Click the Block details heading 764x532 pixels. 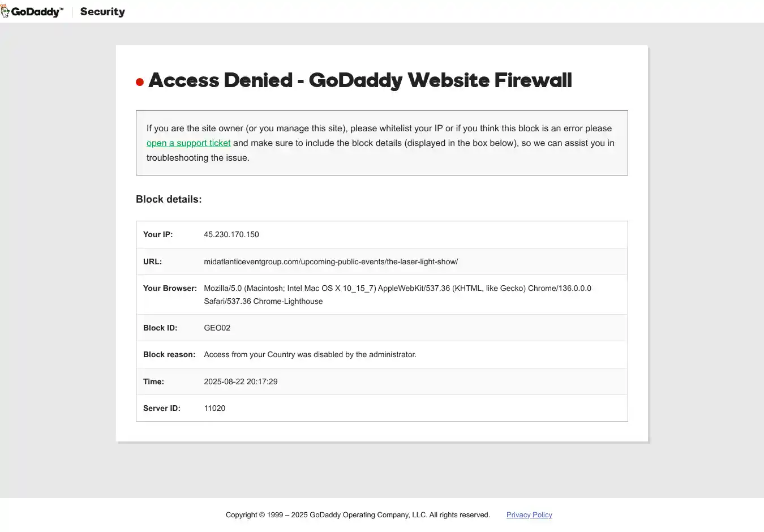click(169, 199)
